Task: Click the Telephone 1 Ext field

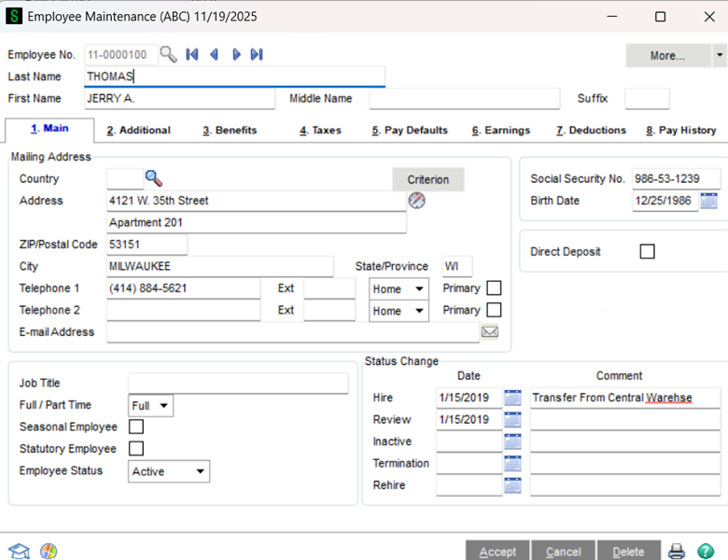Action: coord(329,287)
